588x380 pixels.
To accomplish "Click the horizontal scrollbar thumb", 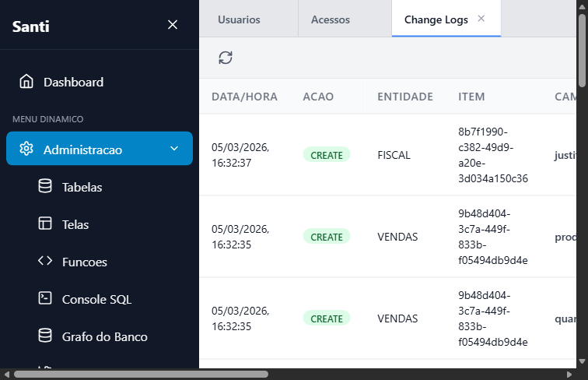I will (141, 375).
